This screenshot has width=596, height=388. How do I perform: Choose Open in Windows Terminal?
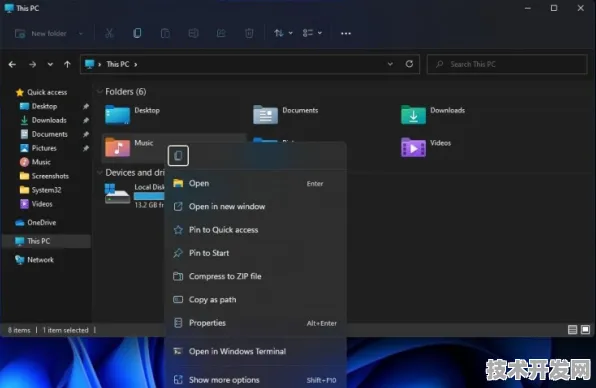pyautogui.click(x=255, y=352)
